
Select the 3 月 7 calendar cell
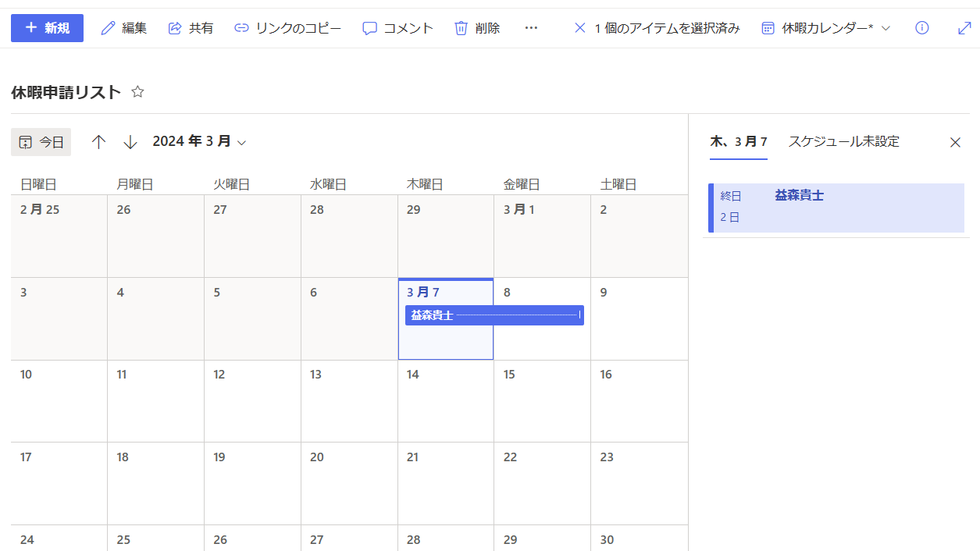[x=446, y=318]
